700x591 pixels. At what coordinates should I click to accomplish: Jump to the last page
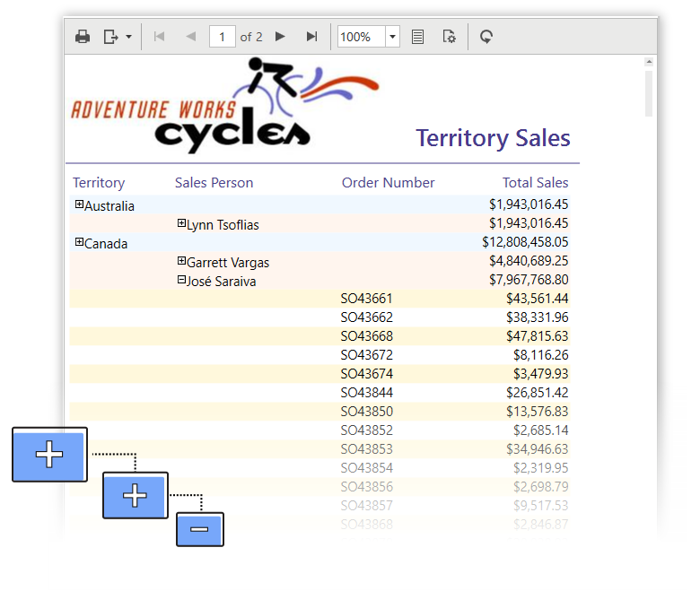pos(311,37)
